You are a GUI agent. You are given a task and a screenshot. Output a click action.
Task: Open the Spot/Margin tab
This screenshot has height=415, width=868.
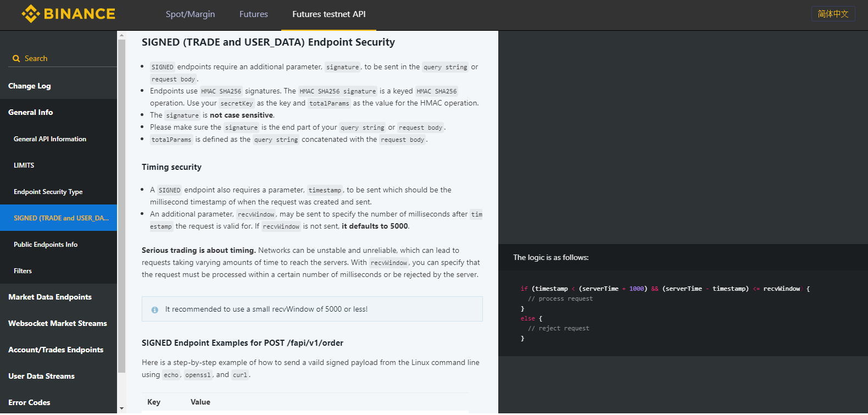pos(190,14)
